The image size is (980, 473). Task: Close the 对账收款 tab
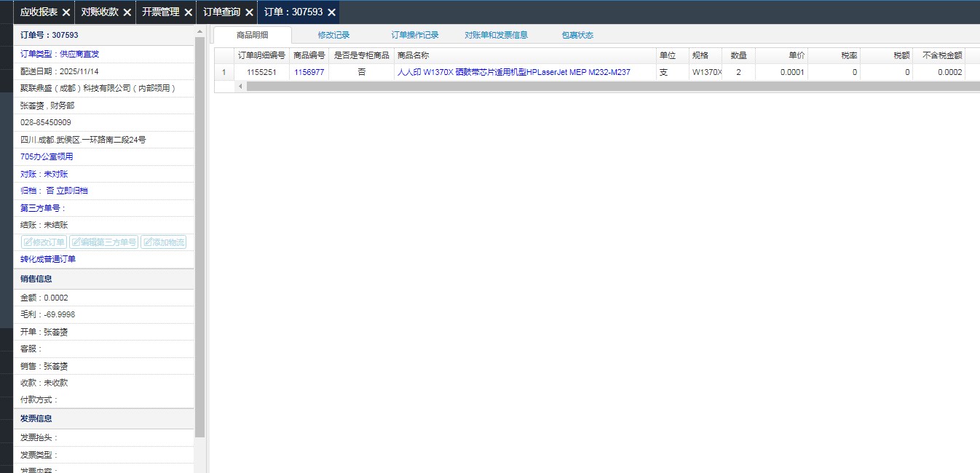[127, 12]
